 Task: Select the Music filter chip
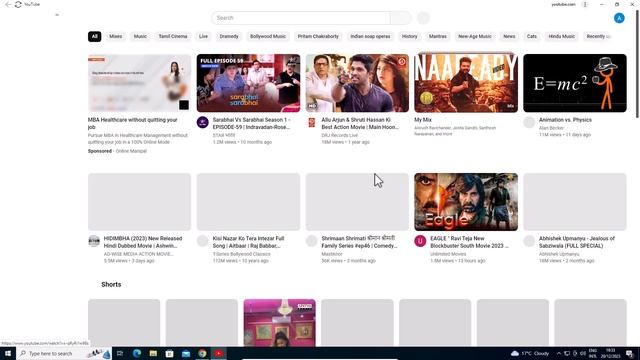(x=140, y=36)
